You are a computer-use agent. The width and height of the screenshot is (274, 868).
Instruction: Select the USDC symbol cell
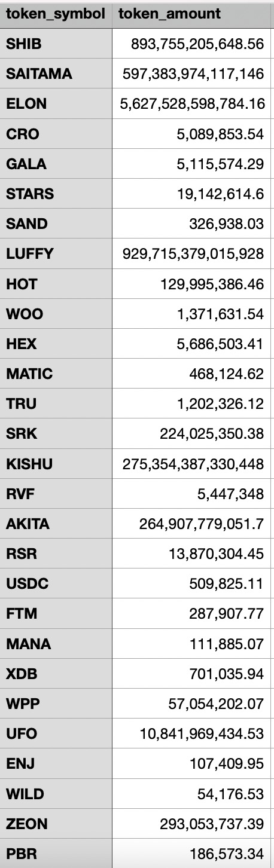click(x=56, y=584)
